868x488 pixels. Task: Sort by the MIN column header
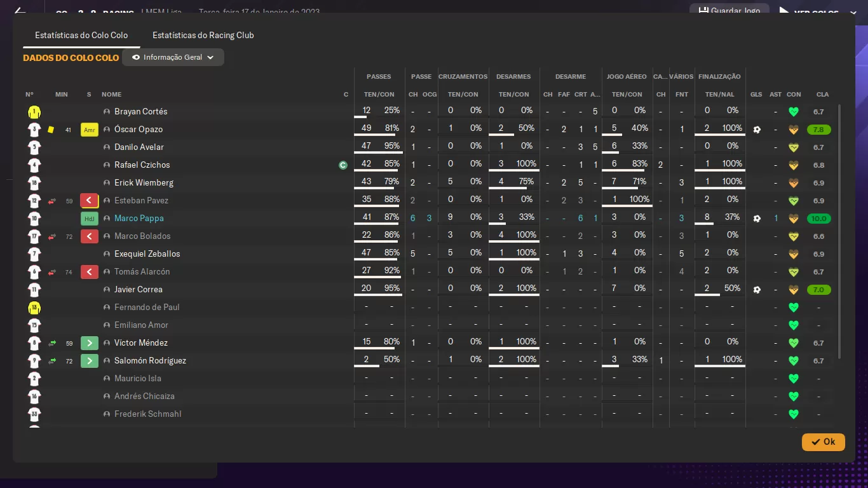(62, 95)
